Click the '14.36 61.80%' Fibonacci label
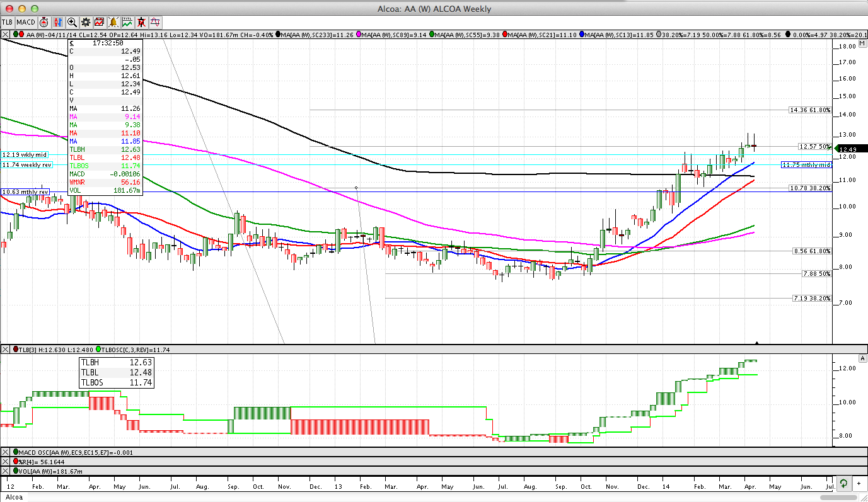The width and height of the screenshot is (868, 502). [x=811, y=110]
